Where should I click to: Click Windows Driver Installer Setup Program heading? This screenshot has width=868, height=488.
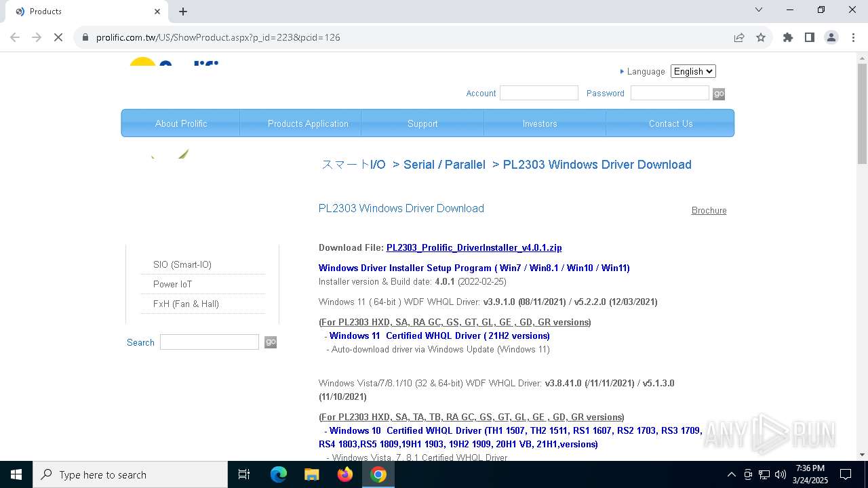pyautogui.click(x=474, y=268)
